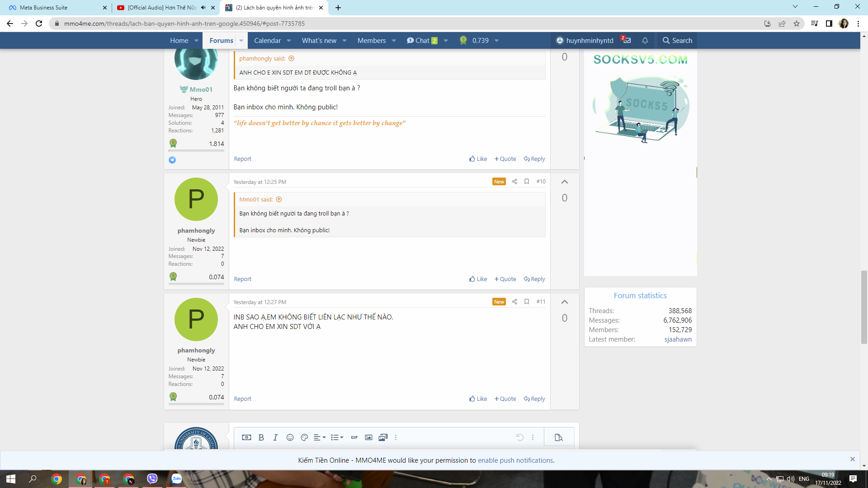Expand the list formatting dropdown
This screenshot has height=488, width=868.
[337, 437]
